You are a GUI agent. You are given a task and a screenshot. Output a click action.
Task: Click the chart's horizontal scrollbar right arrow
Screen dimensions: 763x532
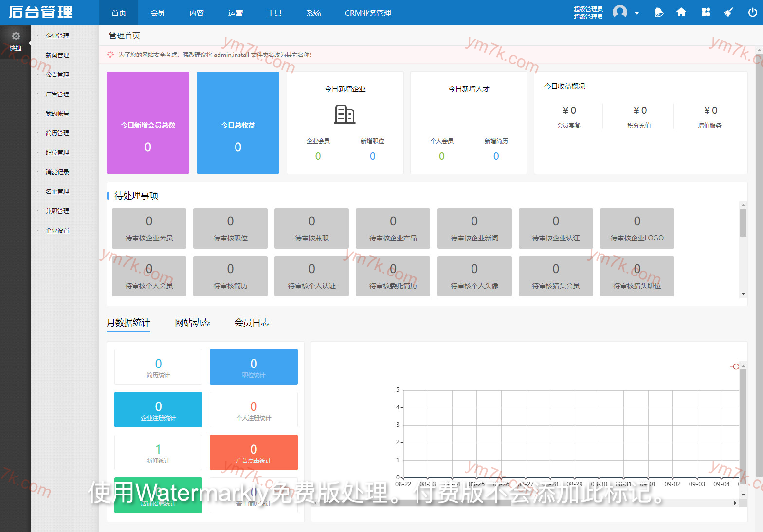(735, 503)
